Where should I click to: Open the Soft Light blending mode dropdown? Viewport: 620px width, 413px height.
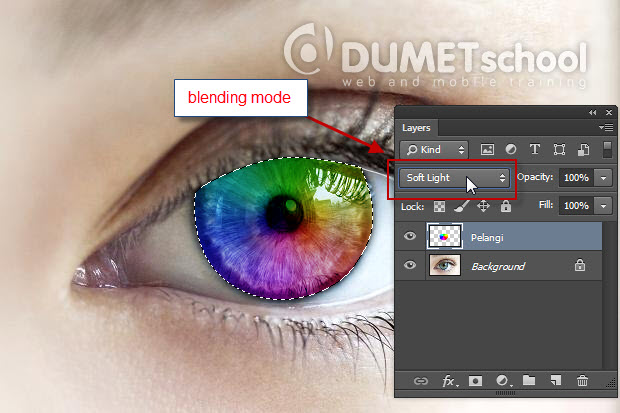click(x=454, y=178)
